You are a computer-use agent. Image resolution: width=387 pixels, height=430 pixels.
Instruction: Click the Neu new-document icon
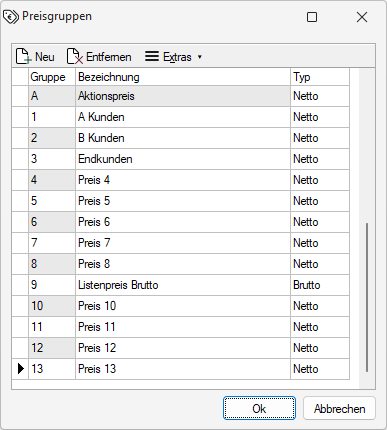coord(23,56)
